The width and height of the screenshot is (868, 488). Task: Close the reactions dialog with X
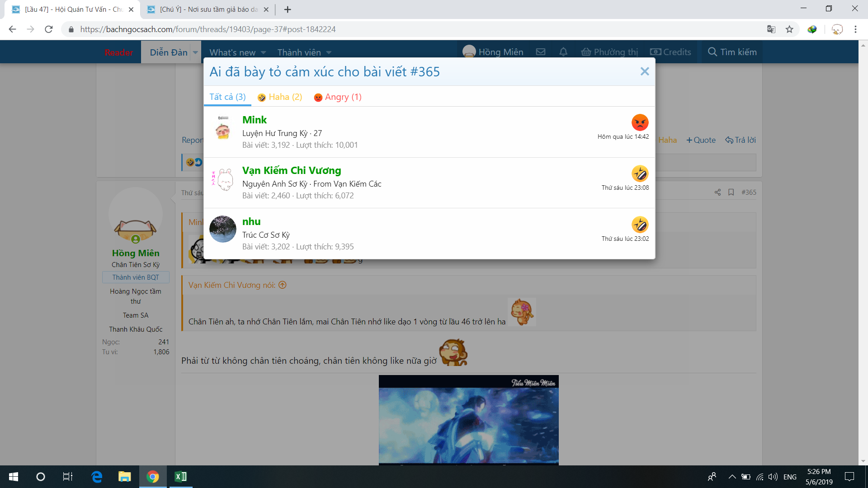(645, 71)
